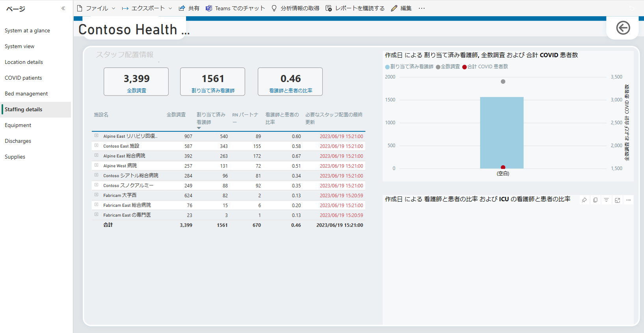Click the 1561 割り当て済み看護師 card
The width and height of the screenshot is (644, 333).
213,82
